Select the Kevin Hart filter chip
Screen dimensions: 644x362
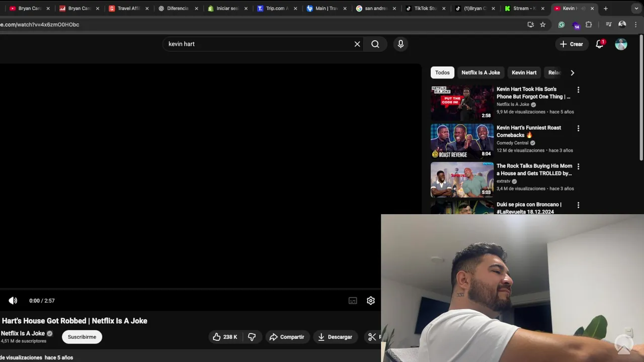524,72
